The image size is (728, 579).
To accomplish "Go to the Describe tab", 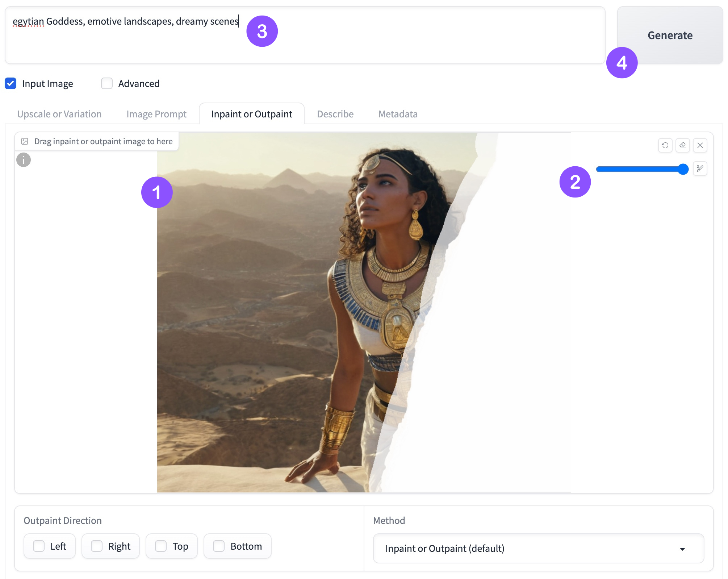I will (335, 114).
